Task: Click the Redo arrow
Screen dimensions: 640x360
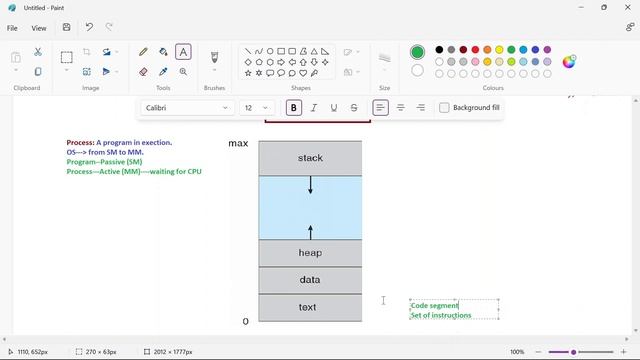Action: [109, 27]
